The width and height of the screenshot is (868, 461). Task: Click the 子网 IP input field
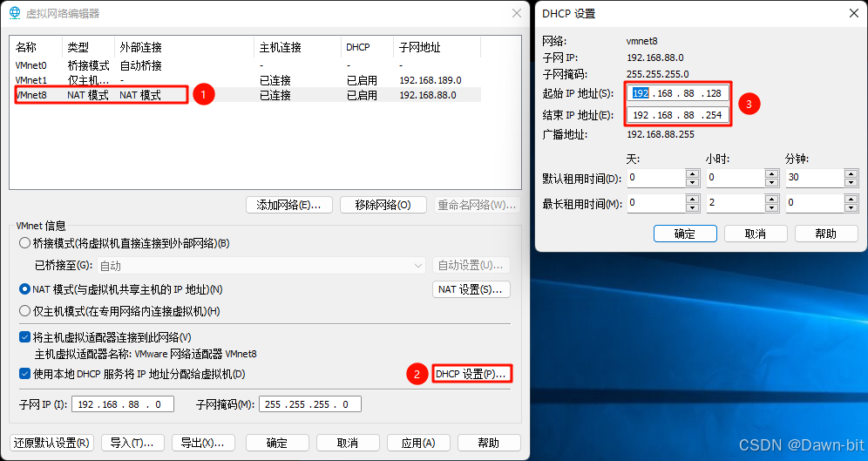click(x=123, y=404)
